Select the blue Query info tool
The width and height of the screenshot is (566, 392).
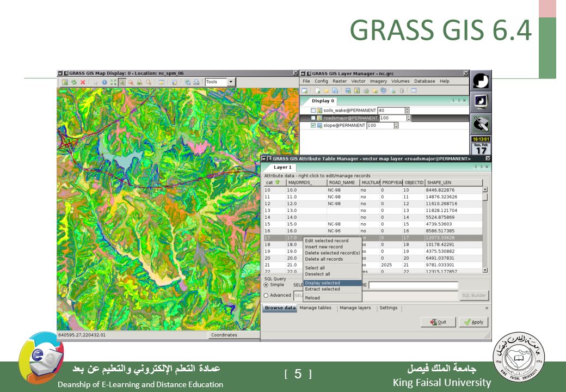104,82
